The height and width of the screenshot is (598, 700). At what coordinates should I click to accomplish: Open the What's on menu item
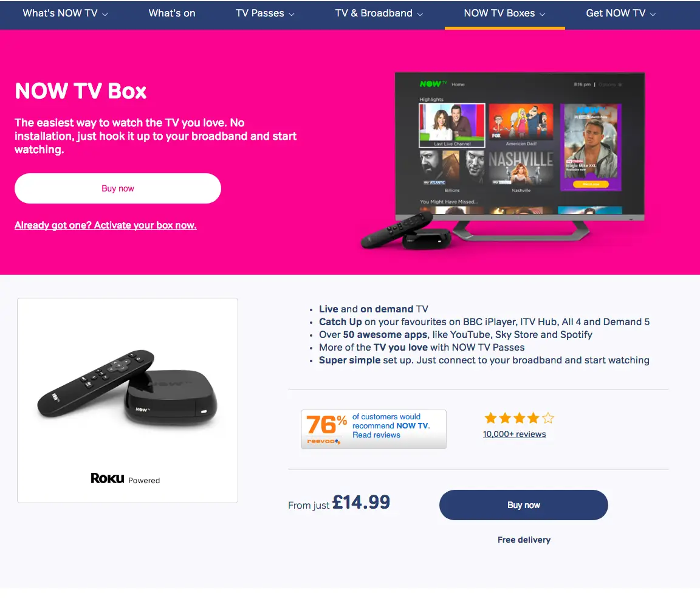(172, 13)
